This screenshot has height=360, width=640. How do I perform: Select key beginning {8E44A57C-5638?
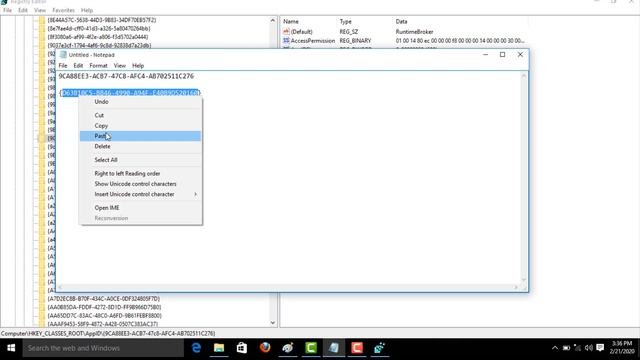coord(102,20)
